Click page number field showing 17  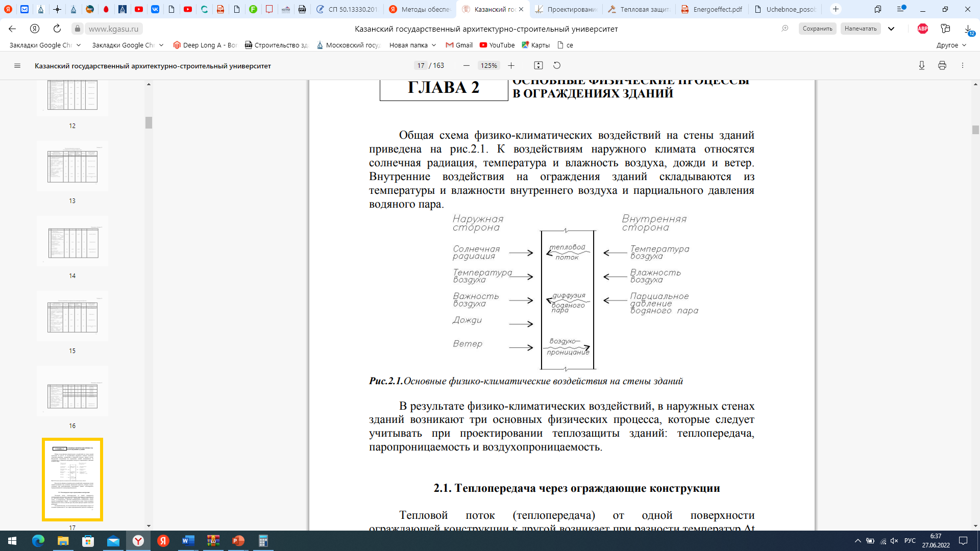coord(421,66)
